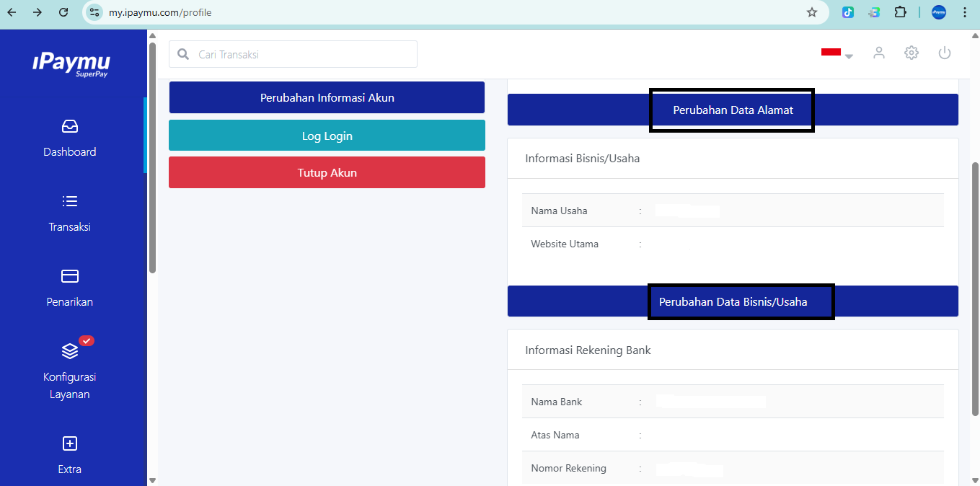The image size is (980, 486).
Task: Click Perubahan Informasi Akun button
Action: [x=327, y=97]
